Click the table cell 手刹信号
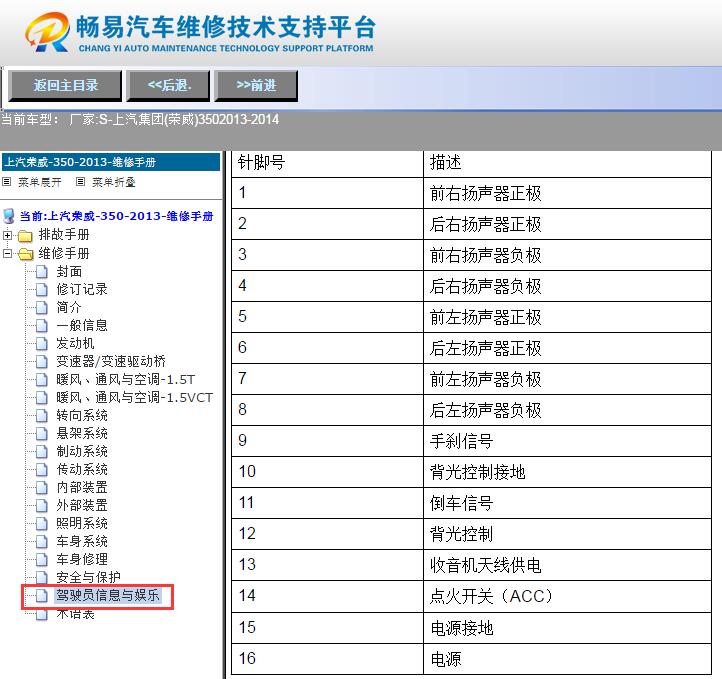 tap(567, 441)
